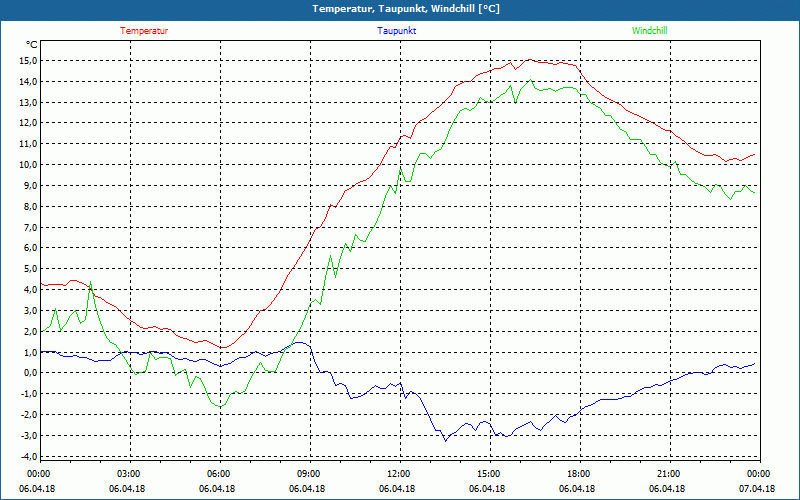The width and height of the screenshot is (800, 500).
Task: Click the 5,0 y-axis value
Action: (31, 269)
